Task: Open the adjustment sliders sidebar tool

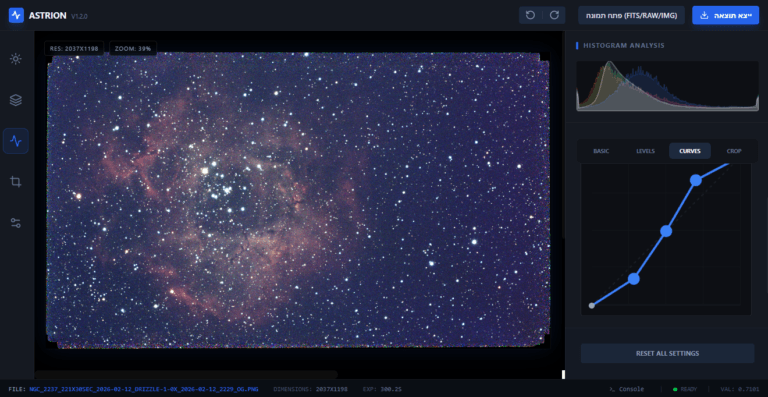Action: 16,223
